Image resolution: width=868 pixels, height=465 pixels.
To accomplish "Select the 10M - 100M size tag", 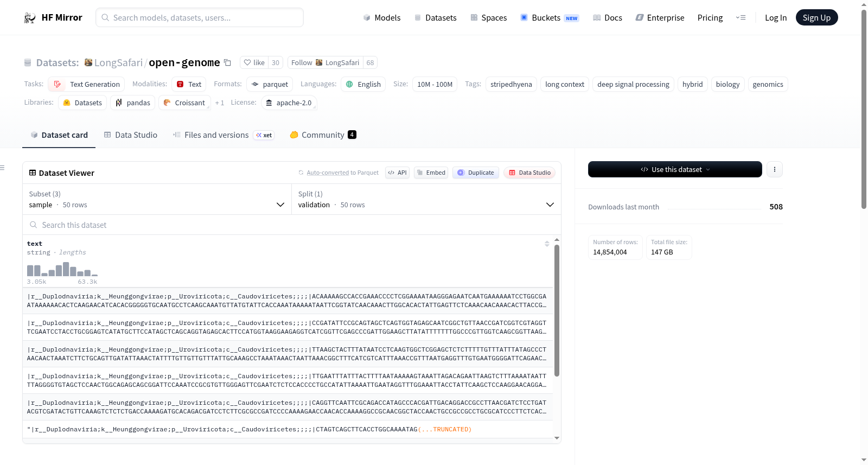I will [x=435, y=84].
